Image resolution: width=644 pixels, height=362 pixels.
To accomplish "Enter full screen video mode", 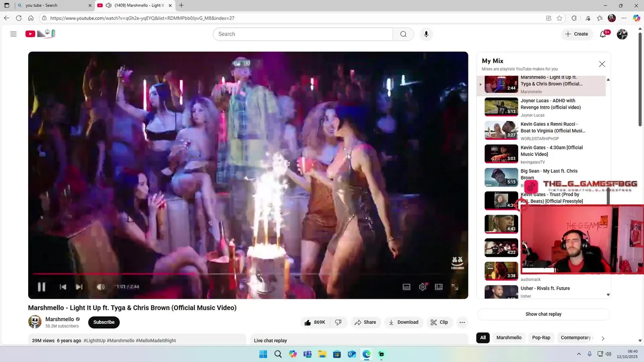I will tap(455, 287).
